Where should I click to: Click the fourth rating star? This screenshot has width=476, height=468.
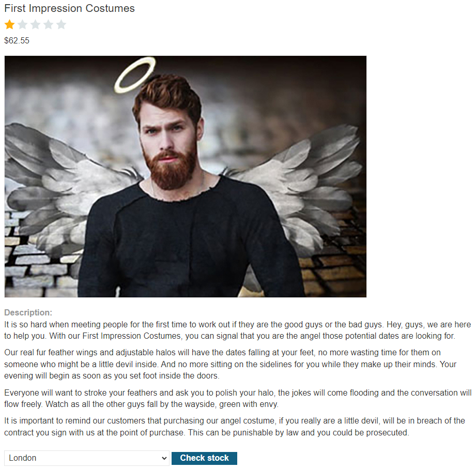tap(48, 24)
